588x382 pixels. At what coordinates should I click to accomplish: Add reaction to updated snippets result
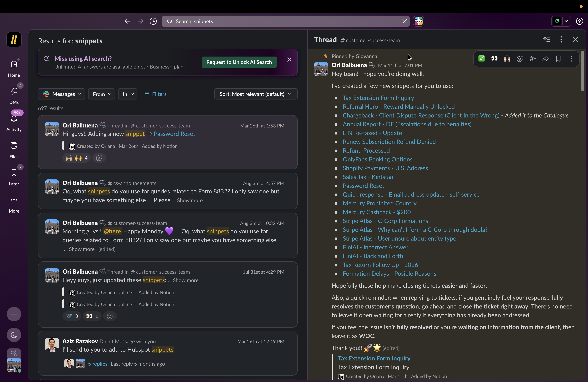coord(110,316)
